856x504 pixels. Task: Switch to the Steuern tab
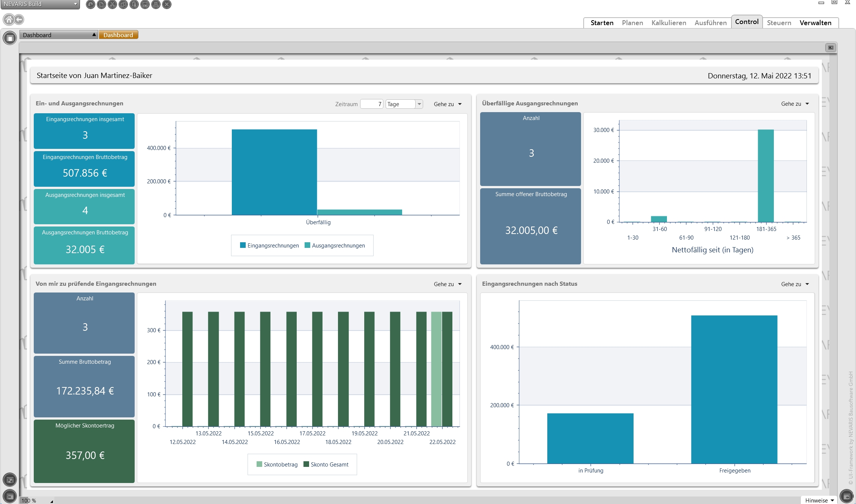(x=779, y=23)
